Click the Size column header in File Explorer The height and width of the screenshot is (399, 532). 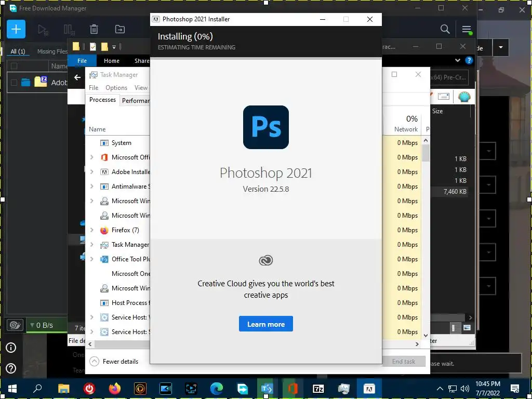point(437,111)
